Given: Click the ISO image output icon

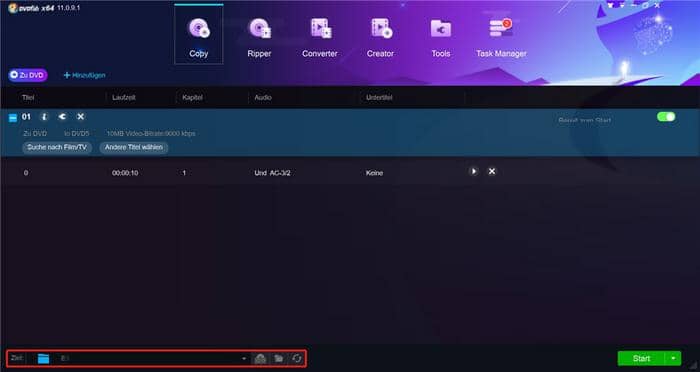Looking at the screenshot, I should 260,358.
